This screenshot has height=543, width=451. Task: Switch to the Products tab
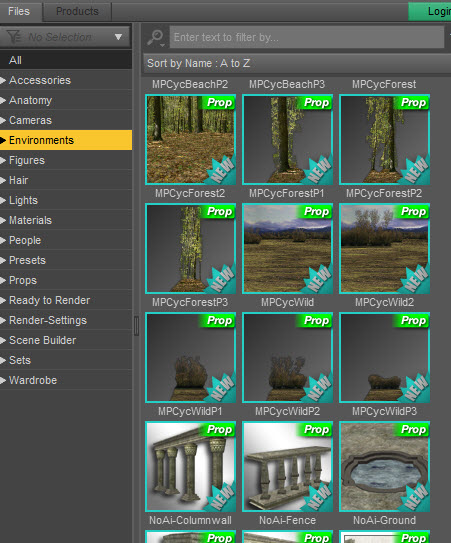click(x=77, y=11)
